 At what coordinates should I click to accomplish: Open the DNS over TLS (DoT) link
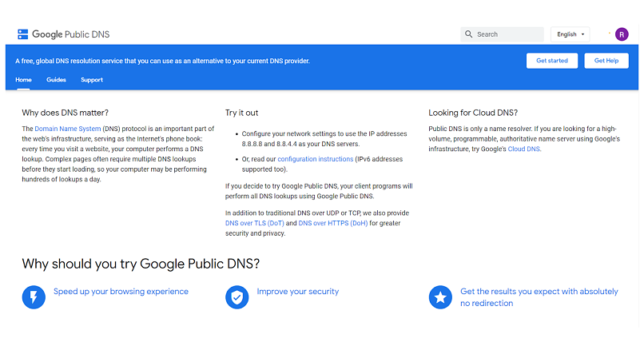(x=255, y=223)
